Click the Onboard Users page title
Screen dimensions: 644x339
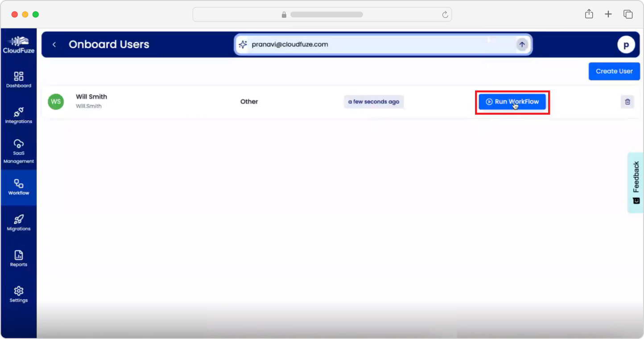[x=109, y=45]
